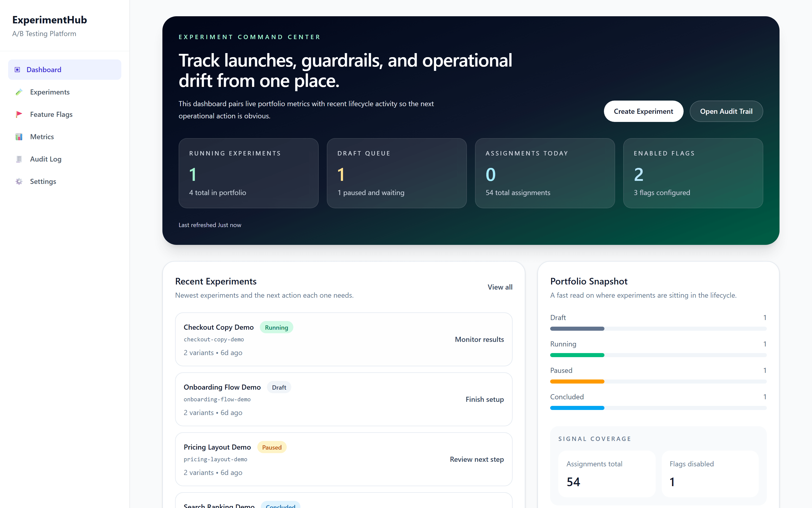Click the Flags disabled tile
This screenshot has width=812, height=508.
click(x=710, y=474)
